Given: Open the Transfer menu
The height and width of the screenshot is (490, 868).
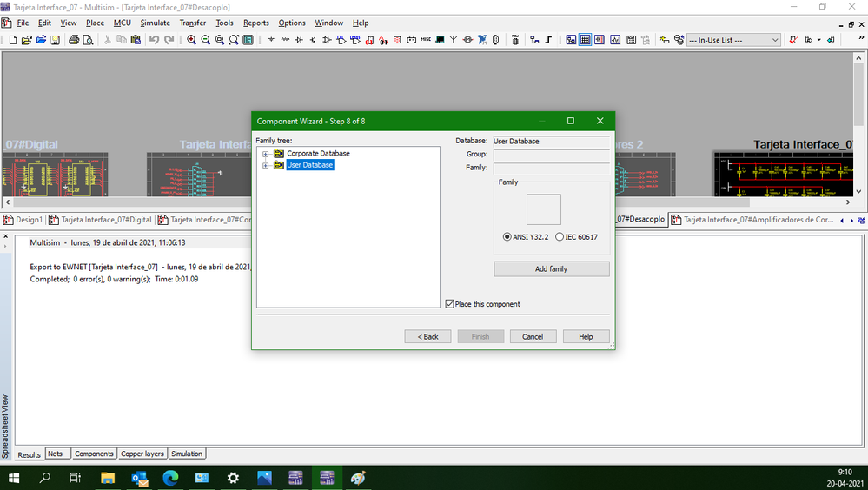Looking at the screenshot, I should (193, 23).
